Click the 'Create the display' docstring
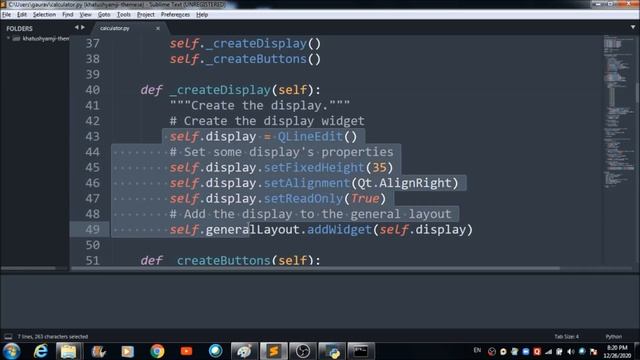 [260, 105]
